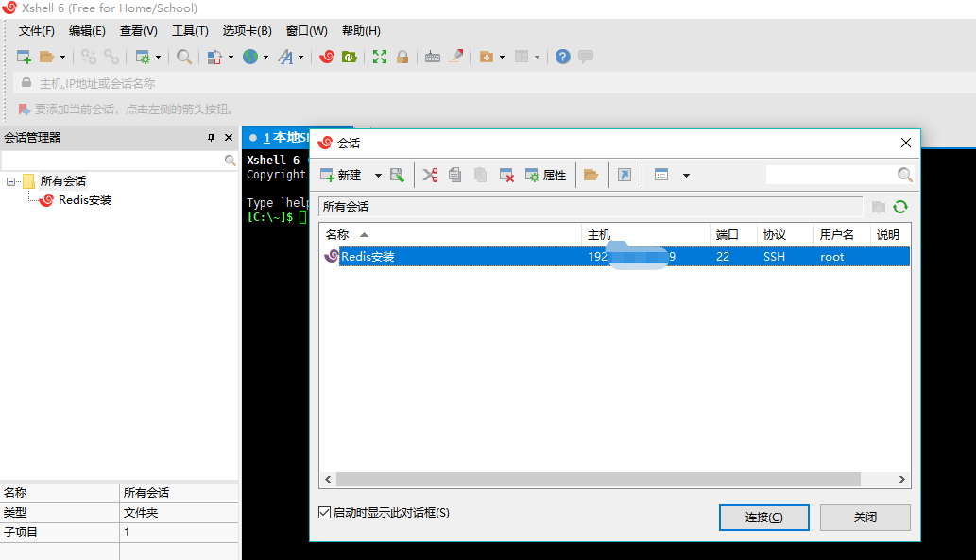
Task: Click the highlight pen icon
Action: pyautogui.click(x=456, y=57)
